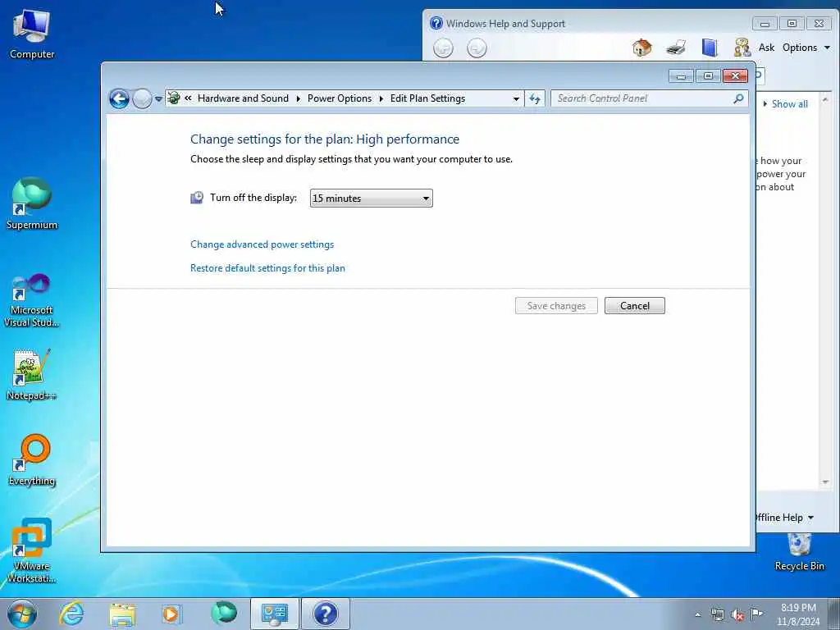Screen dimensions: 840x630
Task: Click Help home icon in Help and Support
Action: (x=641, y=48)
